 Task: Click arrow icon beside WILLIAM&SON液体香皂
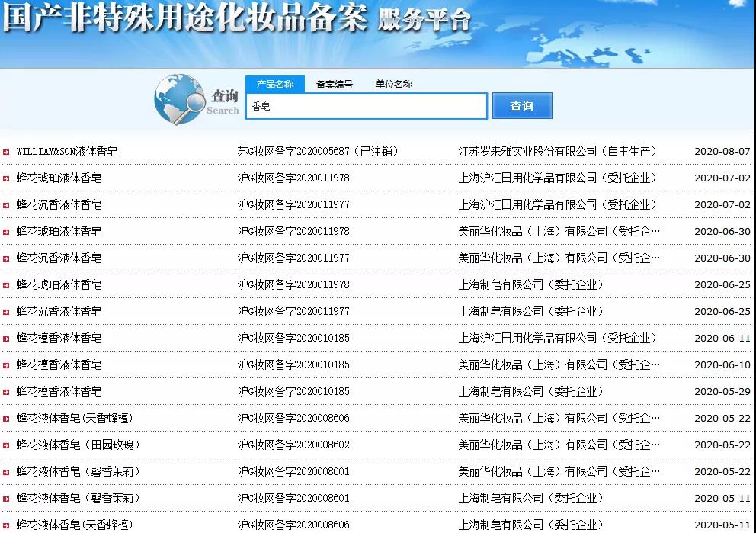click(x=6, y=152)
